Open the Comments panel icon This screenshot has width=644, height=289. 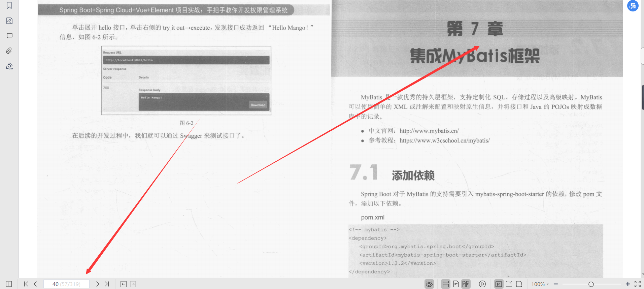coord(9,36)
